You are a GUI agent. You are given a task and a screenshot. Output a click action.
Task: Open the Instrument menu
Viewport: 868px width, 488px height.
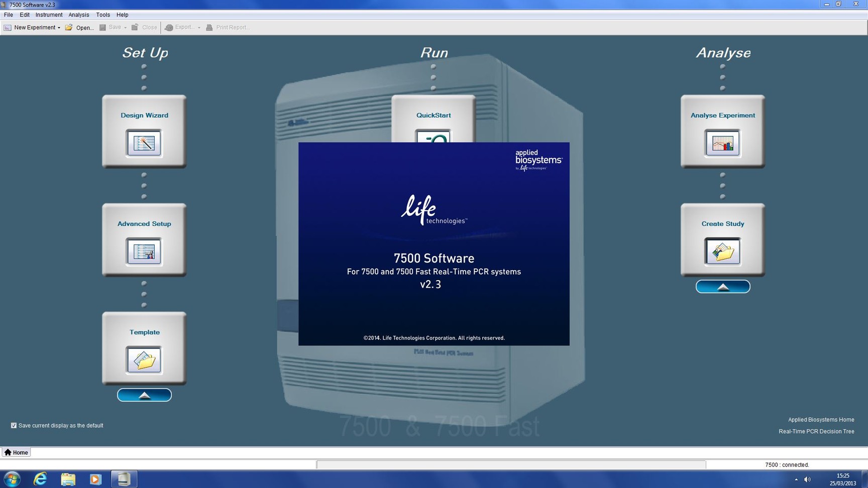(x=49, y=15)
